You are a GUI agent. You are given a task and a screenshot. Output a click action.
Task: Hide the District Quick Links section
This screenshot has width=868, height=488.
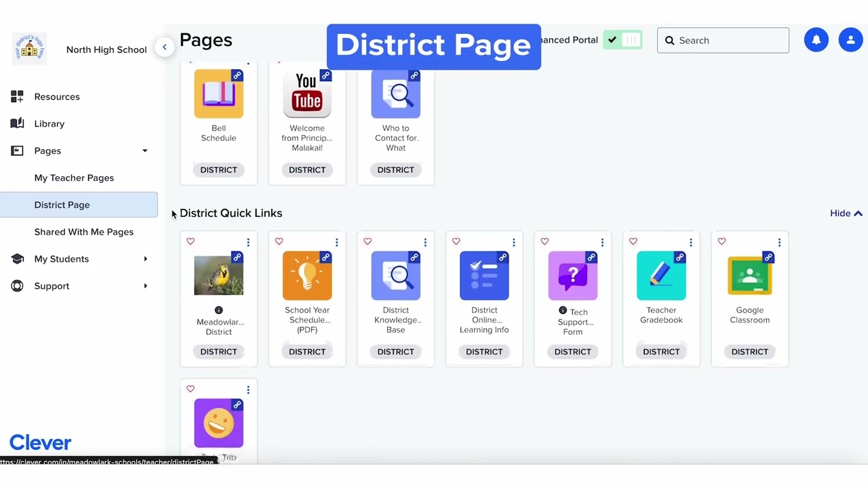[846, 213]
